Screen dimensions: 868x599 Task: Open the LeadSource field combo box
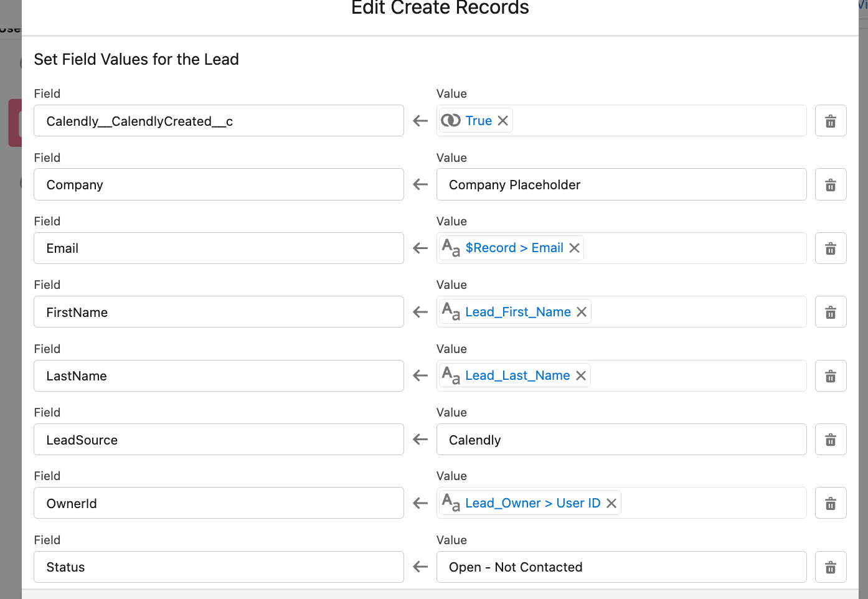pos(219,440)
